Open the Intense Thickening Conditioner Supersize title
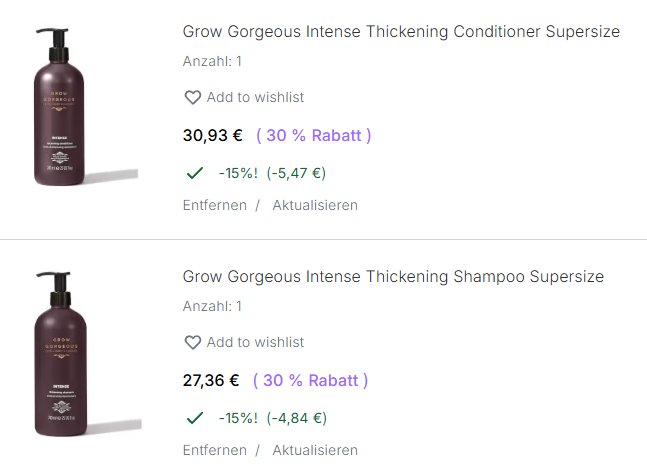647x476 pixels. pos(401,32)
